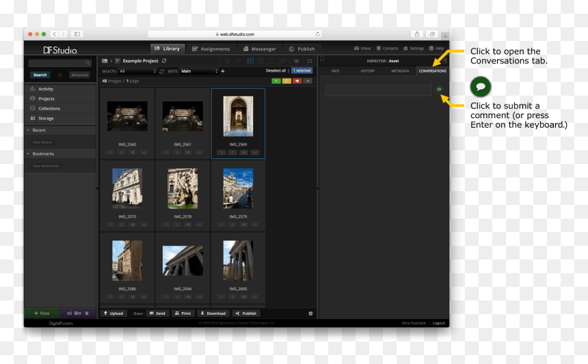Screen dimensions: 588x364
Task: Filter by unrated dash button
Action: (308, 81)
